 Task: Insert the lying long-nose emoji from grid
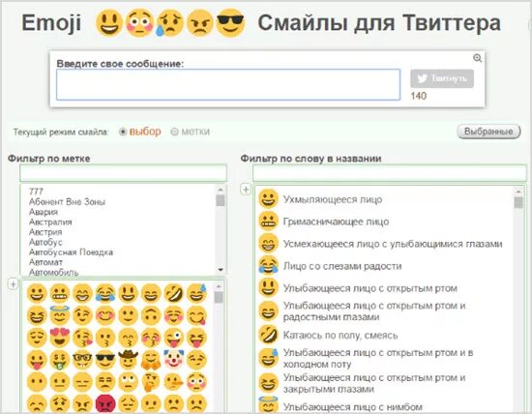(x=174, y=382)
